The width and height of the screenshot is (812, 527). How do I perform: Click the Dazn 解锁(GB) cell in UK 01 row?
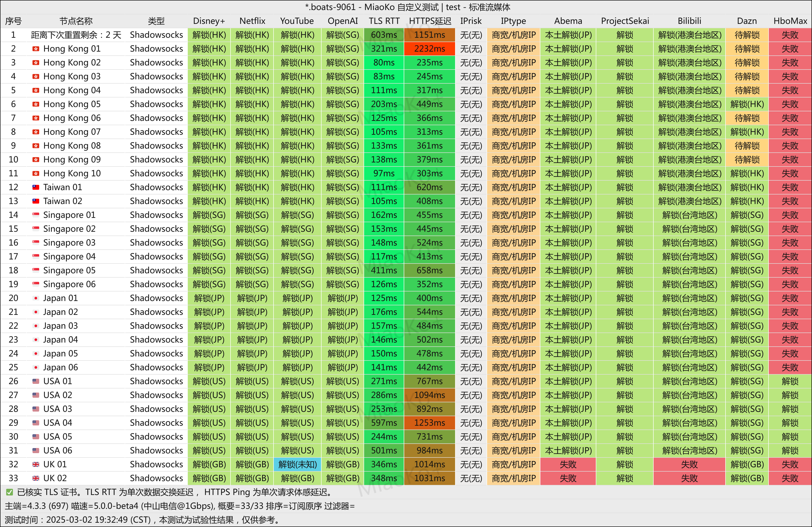pos(747,464)
